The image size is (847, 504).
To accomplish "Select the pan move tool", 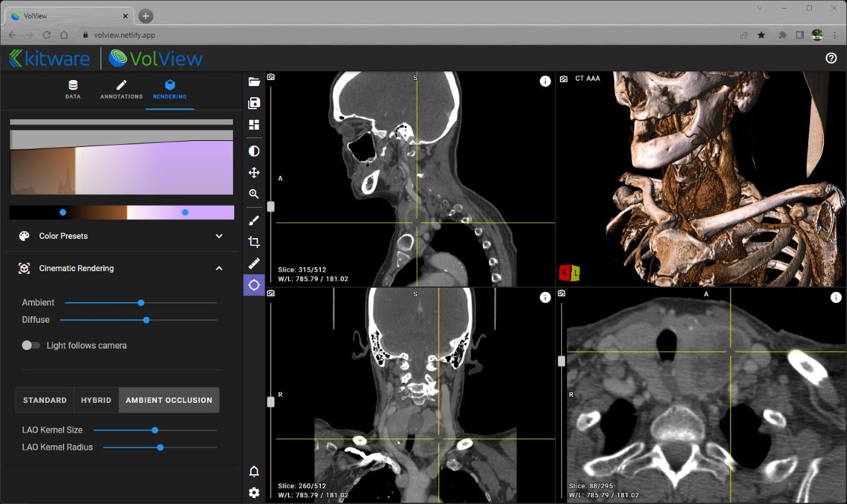I will [x=254, y=173].
